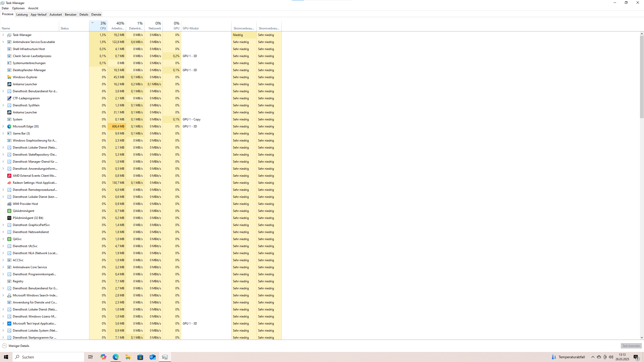Click the Radeon Settings Host Application icon
This screenshot has width=644, height=362.
click(x=9, y=183)
